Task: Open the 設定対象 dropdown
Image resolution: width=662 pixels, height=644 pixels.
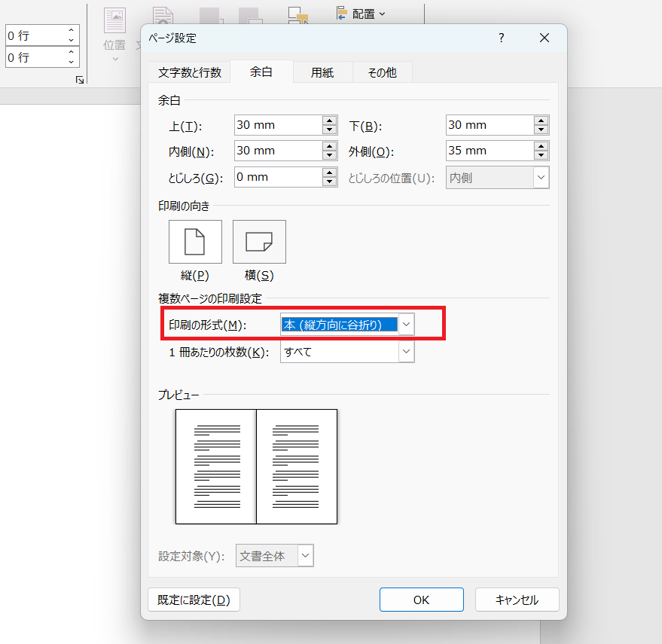Action: (306, 555)
